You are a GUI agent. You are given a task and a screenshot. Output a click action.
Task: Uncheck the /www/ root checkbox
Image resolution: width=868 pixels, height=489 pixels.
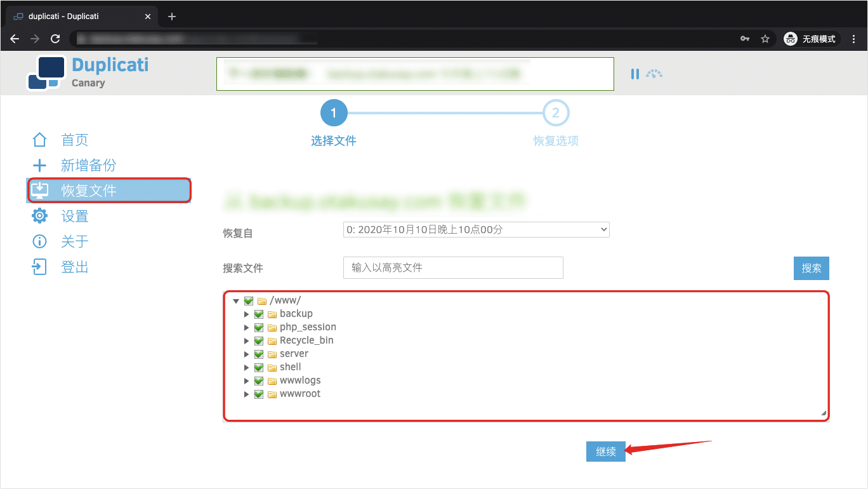coord(249,300)
